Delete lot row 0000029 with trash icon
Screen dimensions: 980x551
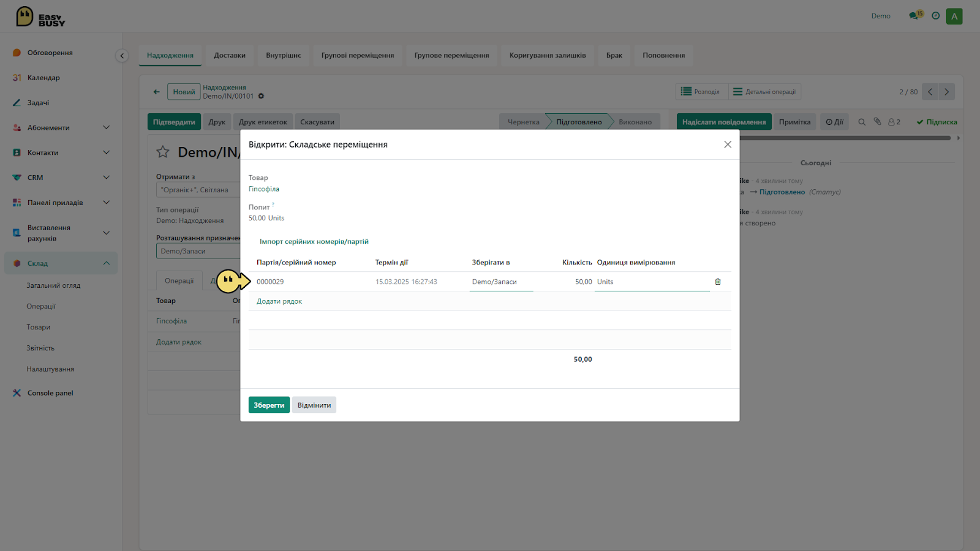click(718, 282)
